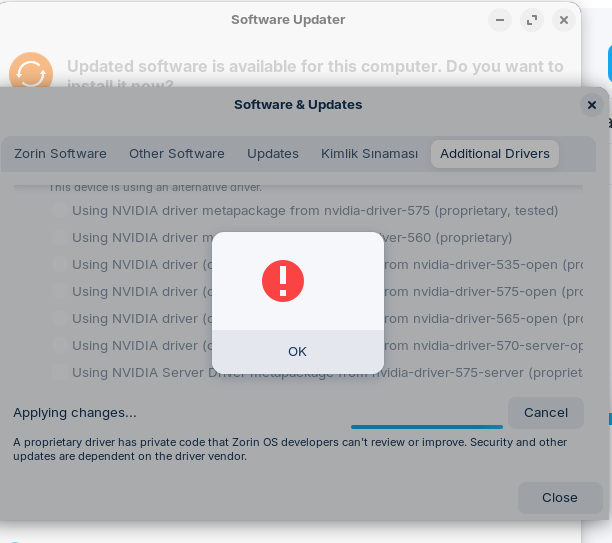
Task: Select nvidia-driver-560 proprietary radio option
Action: tap(60, 237)
